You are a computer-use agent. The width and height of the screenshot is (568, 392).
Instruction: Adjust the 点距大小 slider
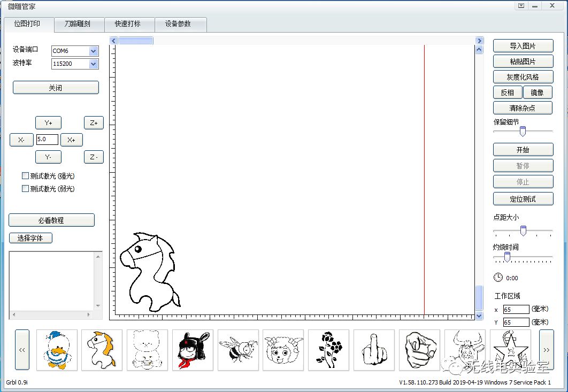[522, 230]
